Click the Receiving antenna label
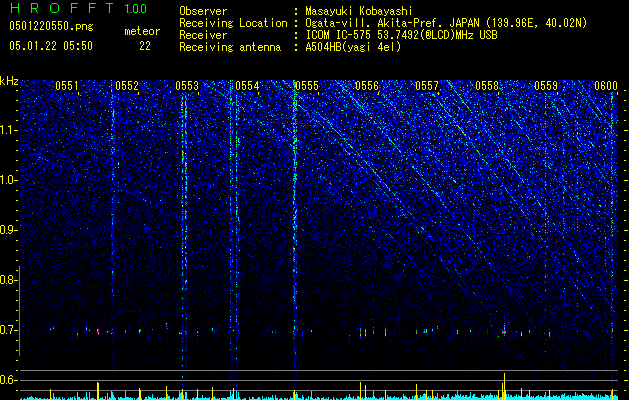Screen dimensions: 629x400 (x=230, y=47)
